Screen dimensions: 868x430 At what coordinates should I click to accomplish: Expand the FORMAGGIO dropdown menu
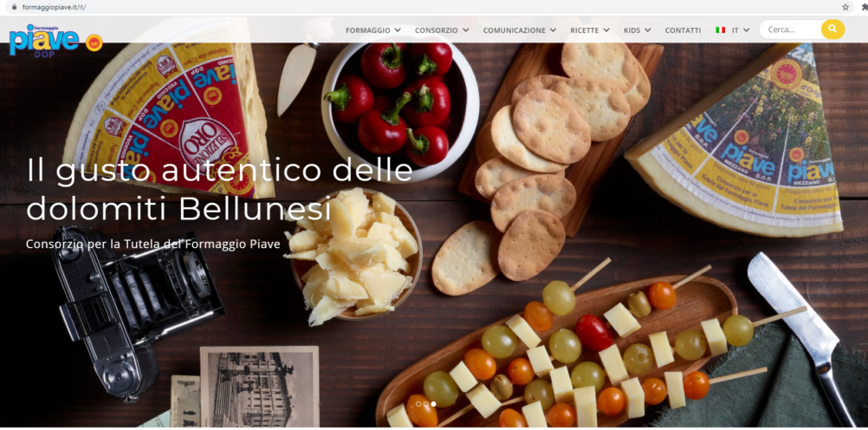373,30
